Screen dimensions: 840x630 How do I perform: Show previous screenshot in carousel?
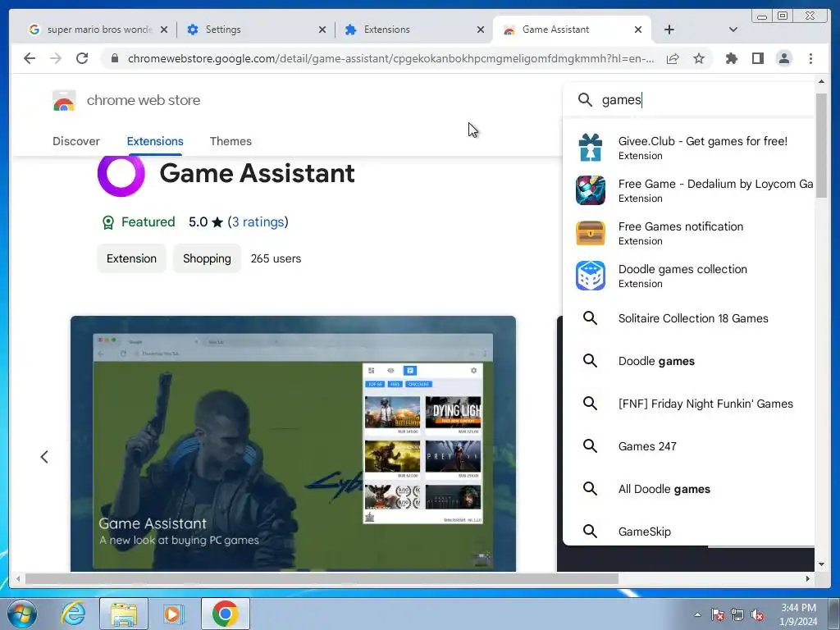click(x=44, y=457)
